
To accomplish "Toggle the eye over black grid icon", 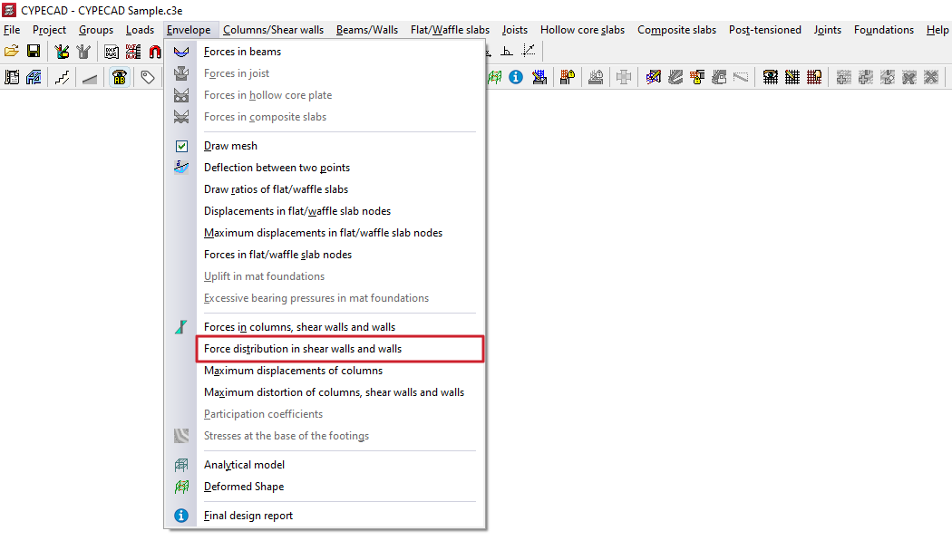I will [x=770, y=77].
